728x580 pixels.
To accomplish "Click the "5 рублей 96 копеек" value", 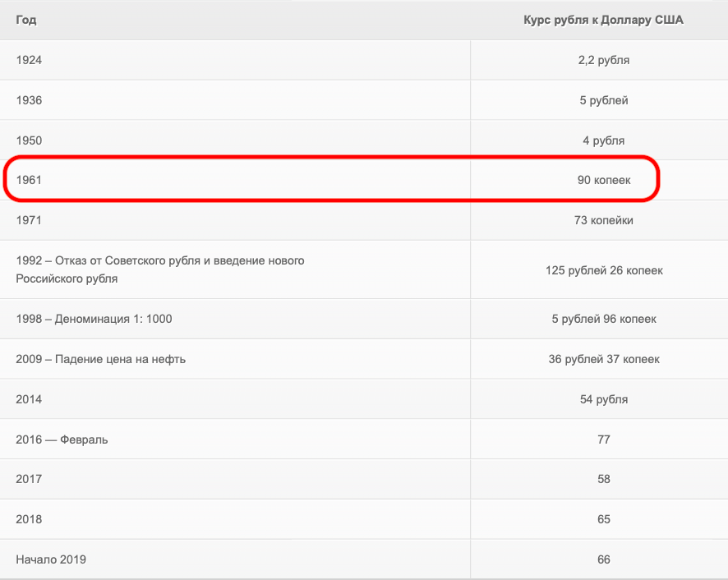I will (x=604, y=319).
